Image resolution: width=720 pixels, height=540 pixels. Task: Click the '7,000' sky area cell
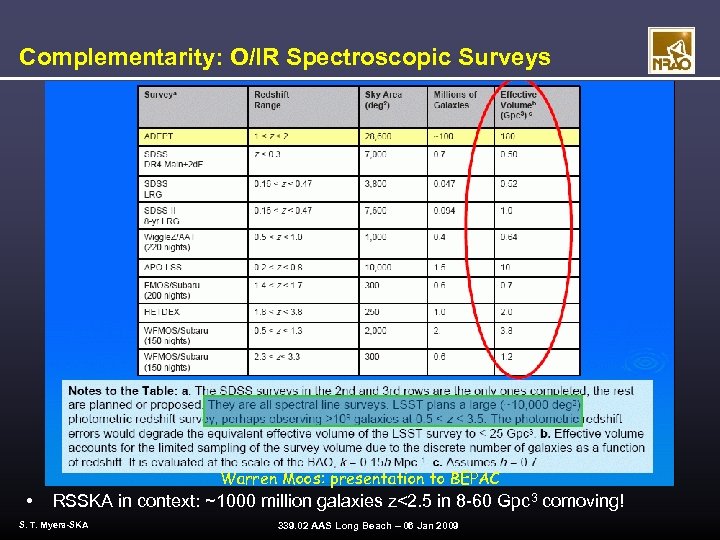[393, 161]
